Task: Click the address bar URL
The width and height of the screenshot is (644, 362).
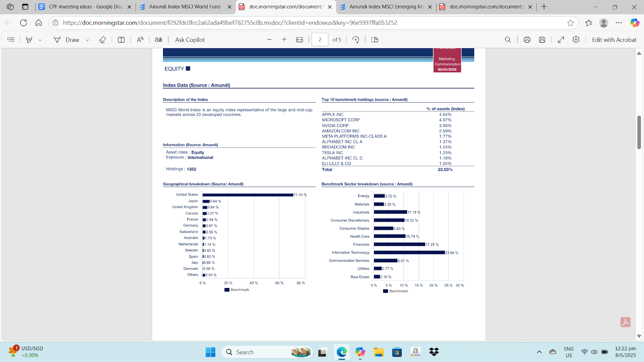Action: click(230, 23)
